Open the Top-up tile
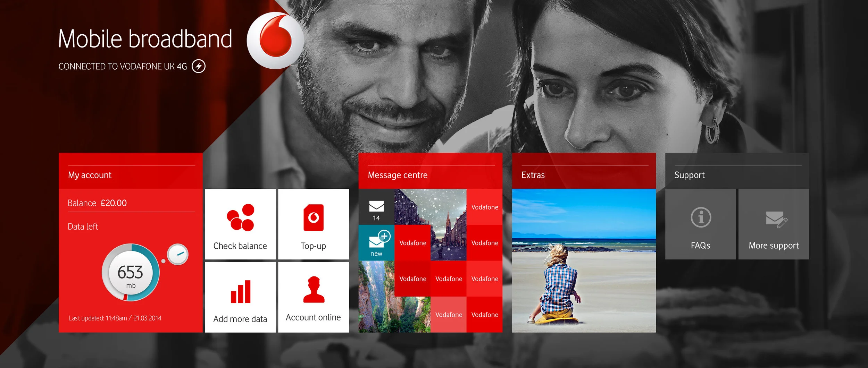 point(314,224)
